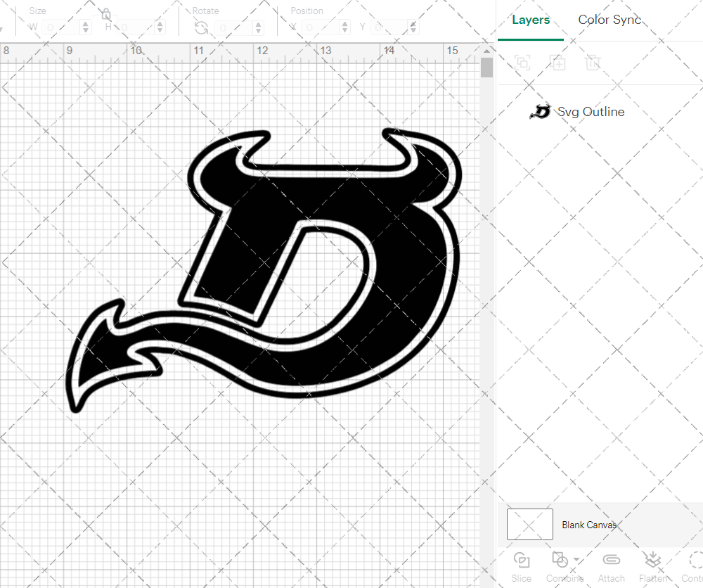
Task: Click the Duplicate layer icon
Action: point(557,63)
